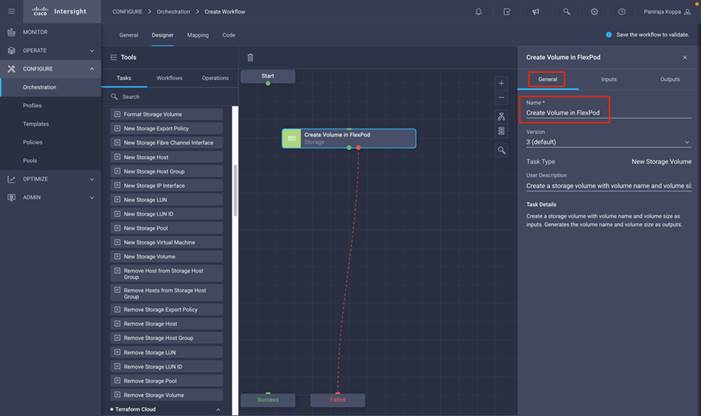
Task: Open the Pannaja Koppa user profile
Action: tap(667, 12)
